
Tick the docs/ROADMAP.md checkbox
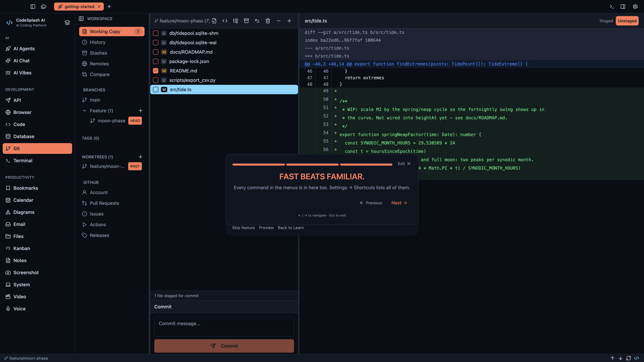[x=155, y=52]
